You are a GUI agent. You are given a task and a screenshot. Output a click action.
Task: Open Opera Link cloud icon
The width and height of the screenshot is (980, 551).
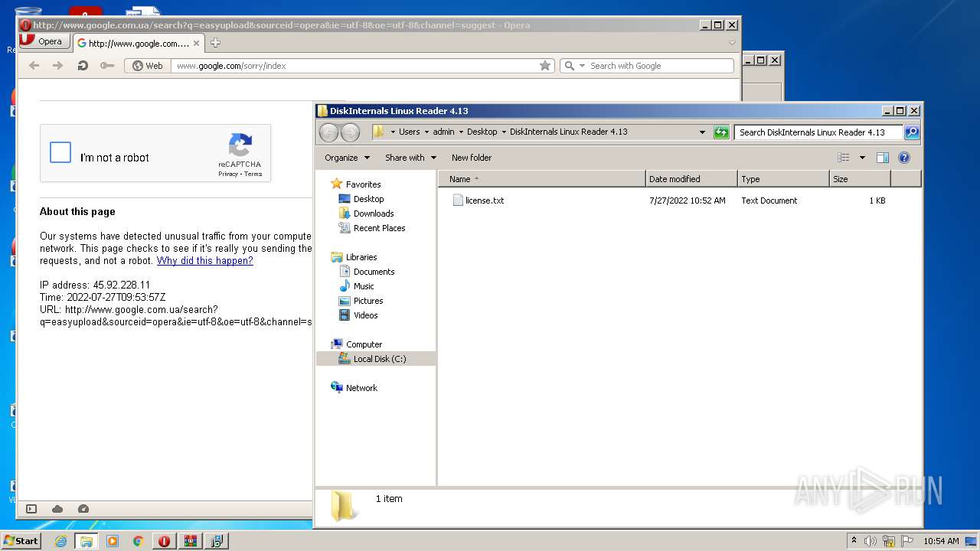coord(57,509)
